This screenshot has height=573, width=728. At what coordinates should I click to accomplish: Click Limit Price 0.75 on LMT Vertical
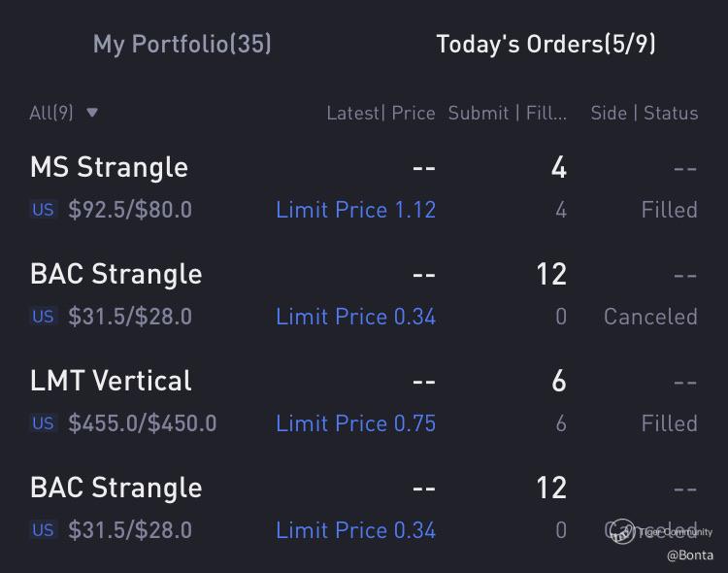tap(355, 423)
